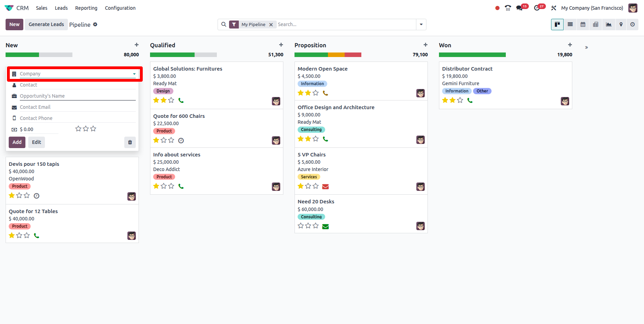Click the Add button in quick-create form
Image resolution: width=644 pixels, height=324 pixels.
coord(17,142)
